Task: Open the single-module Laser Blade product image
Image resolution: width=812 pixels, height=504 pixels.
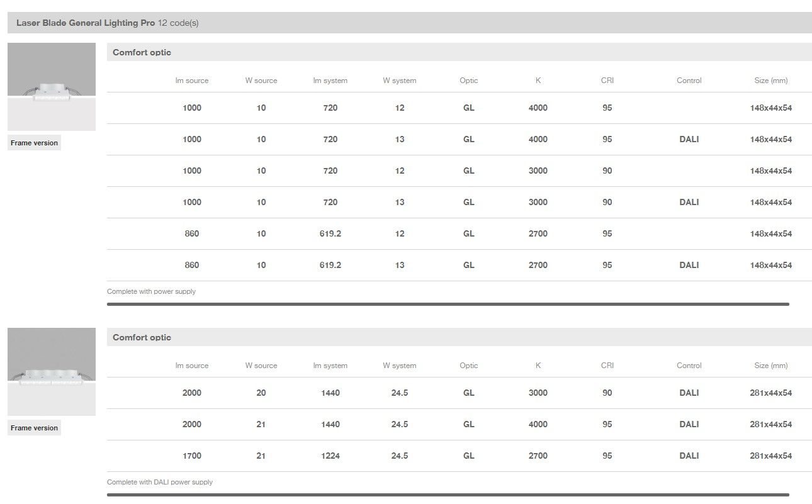Action: (x=52, y=87)
